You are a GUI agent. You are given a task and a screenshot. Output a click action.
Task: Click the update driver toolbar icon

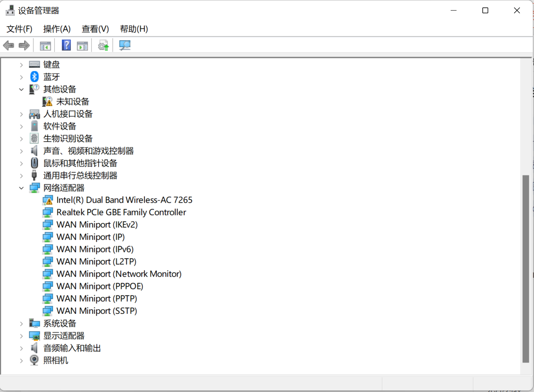pyautogui.click(x=103, y=46)
